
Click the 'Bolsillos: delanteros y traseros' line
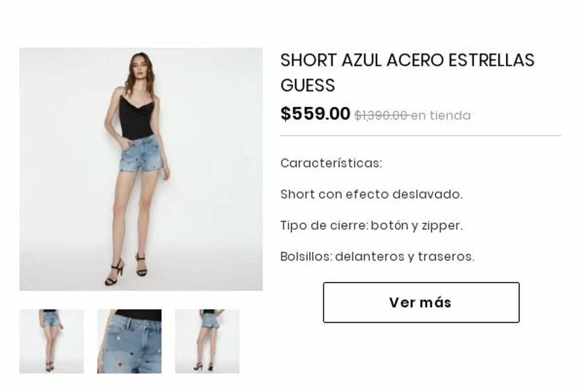point(377,257)
